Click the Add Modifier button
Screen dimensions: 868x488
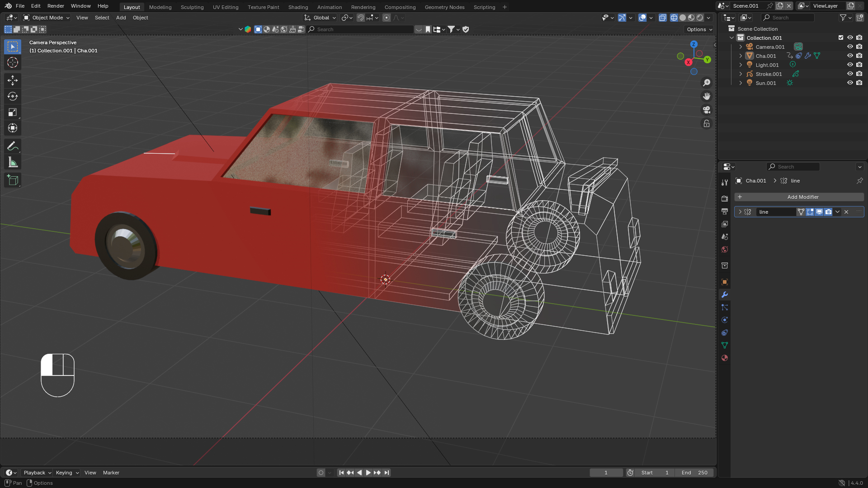(x=799, y=197)
